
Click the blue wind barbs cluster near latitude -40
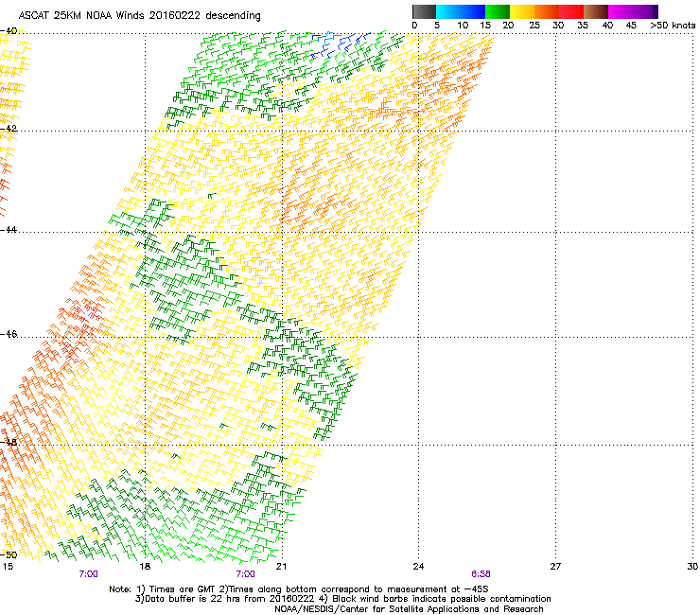pos(340,44)
